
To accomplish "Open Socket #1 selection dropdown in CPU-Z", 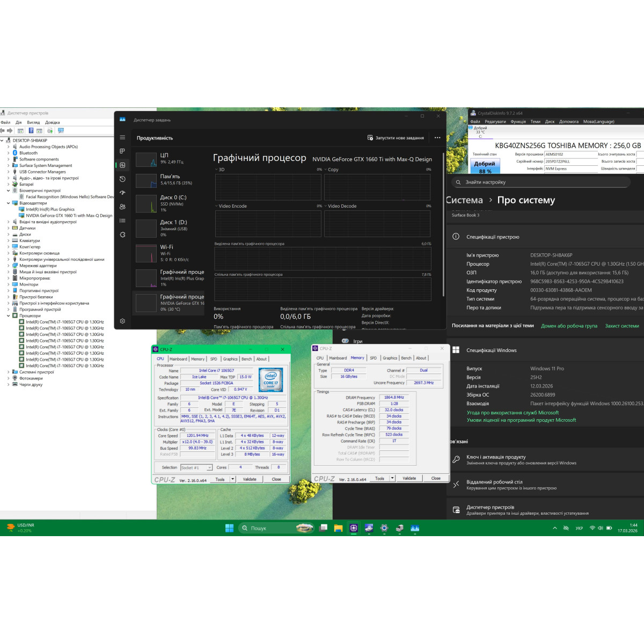I will pyautogui.click(x=196, y=467).
